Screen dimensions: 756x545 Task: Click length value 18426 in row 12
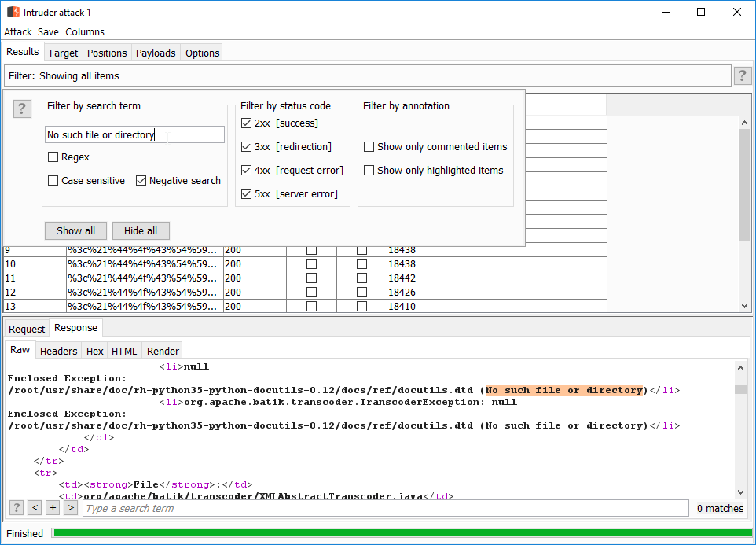[x=402, y=293]
